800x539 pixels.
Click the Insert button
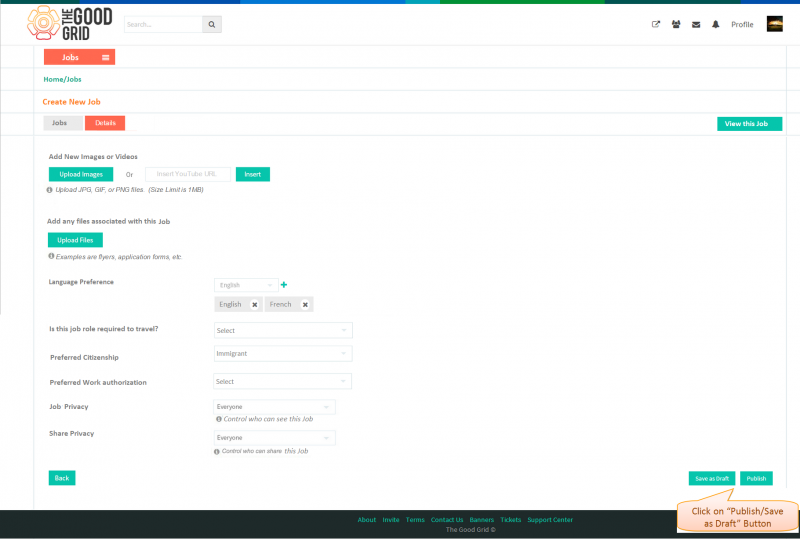pyautogui.click(x=253, y=174)
